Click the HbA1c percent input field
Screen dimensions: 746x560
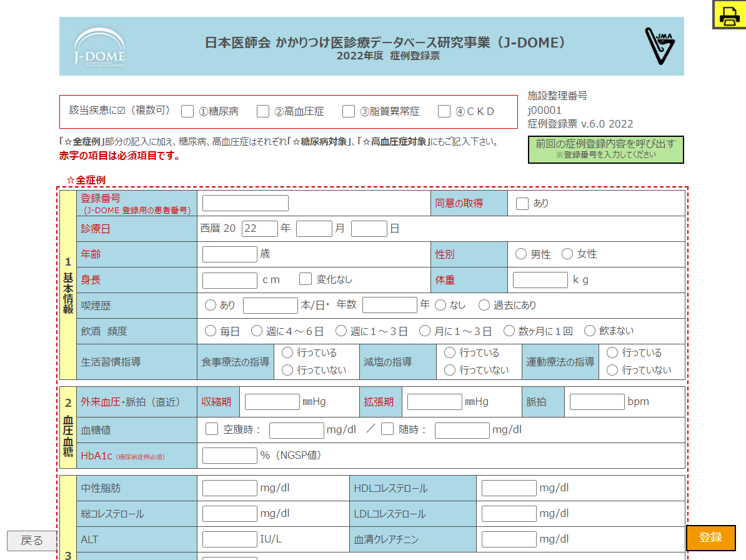coord(230,456)
